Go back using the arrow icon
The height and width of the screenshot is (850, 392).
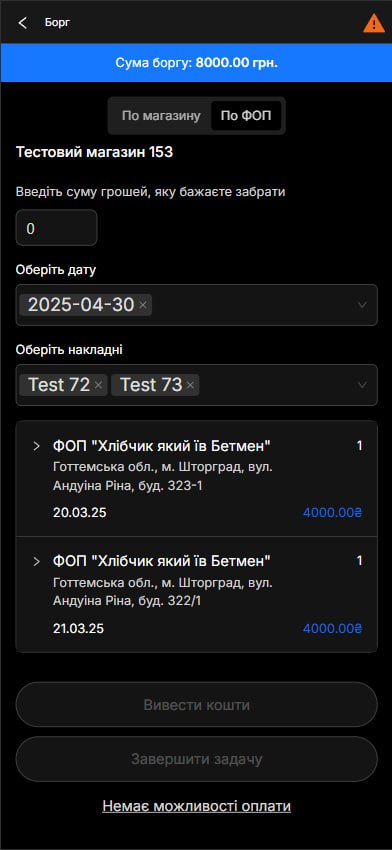(x=22, y=23)
